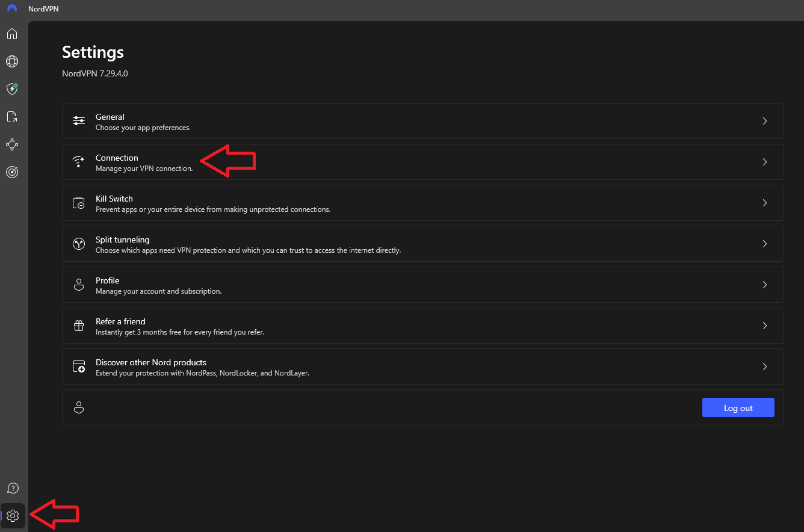The width and height of the screenshot is (804, 532).
Task: Open the Dark Web Monitor target icon
Action: click(12, 172)
